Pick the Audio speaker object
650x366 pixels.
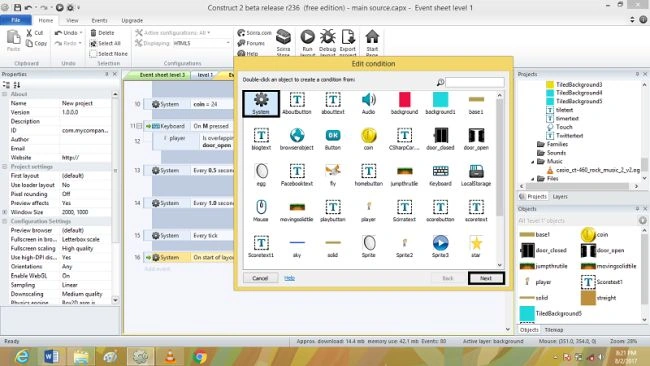(368, 104)
